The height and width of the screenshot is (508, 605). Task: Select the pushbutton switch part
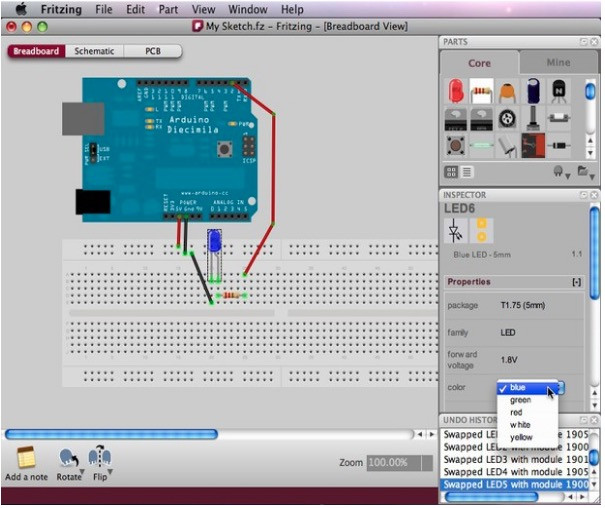point(456,145)
